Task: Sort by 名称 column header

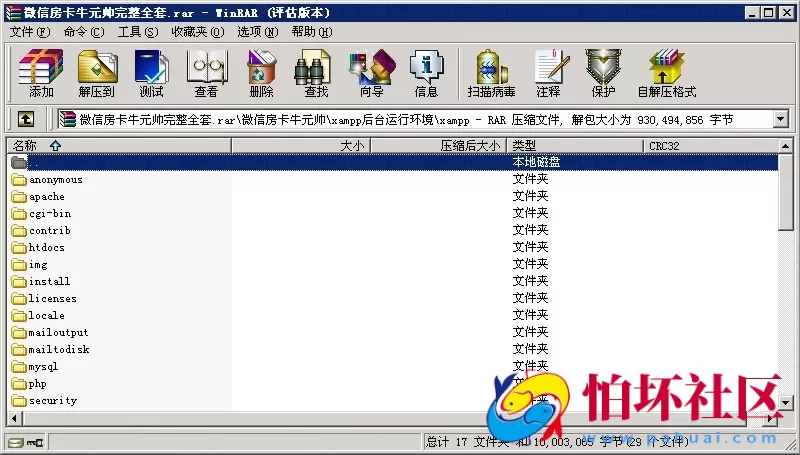Action: pyautogui.click(x=119, y=145)
